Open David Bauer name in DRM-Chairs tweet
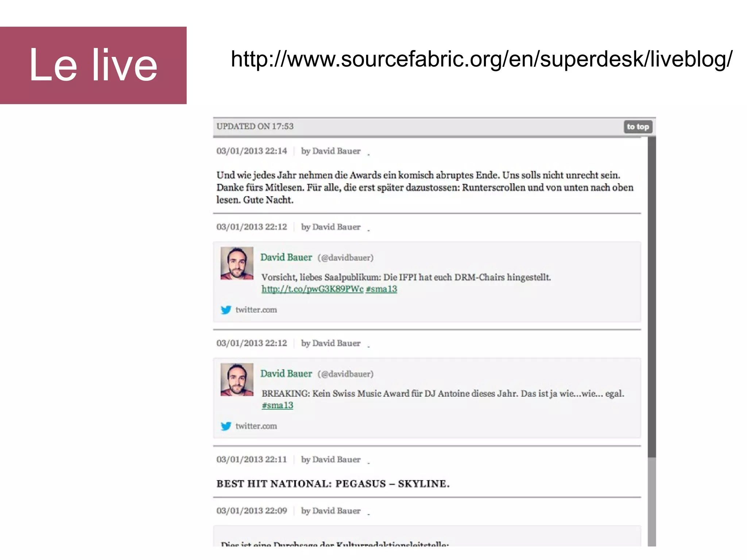Image resolution: width=747 pixels, height=560 pixels. pyautogui.click(x=286, y=257)
